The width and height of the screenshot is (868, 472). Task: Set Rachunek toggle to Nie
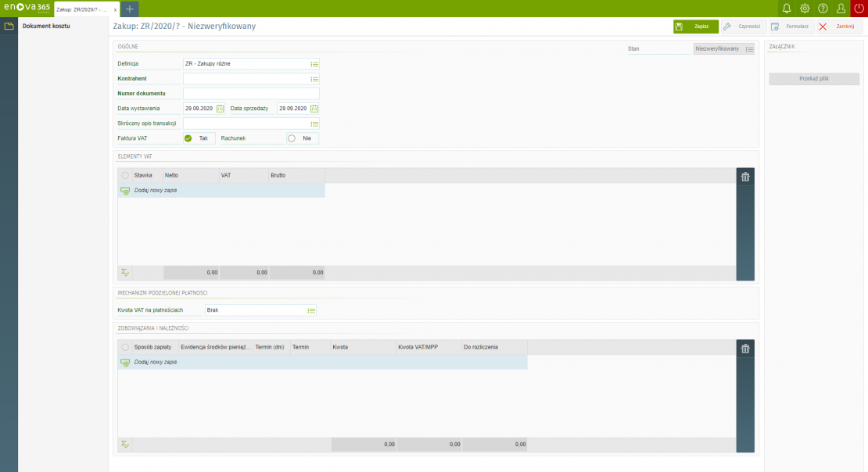(x=303, y=138)
